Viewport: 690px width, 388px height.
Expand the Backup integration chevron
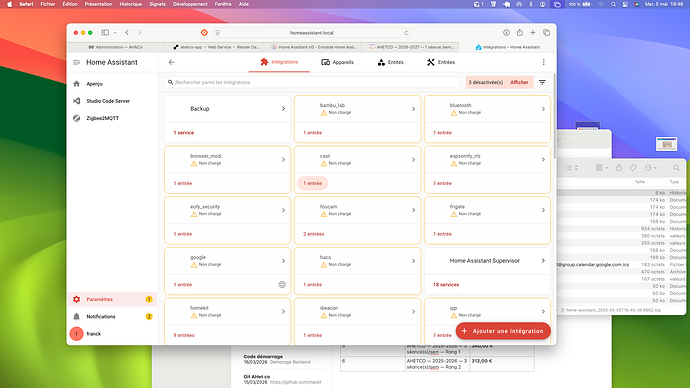coord(283,109)
